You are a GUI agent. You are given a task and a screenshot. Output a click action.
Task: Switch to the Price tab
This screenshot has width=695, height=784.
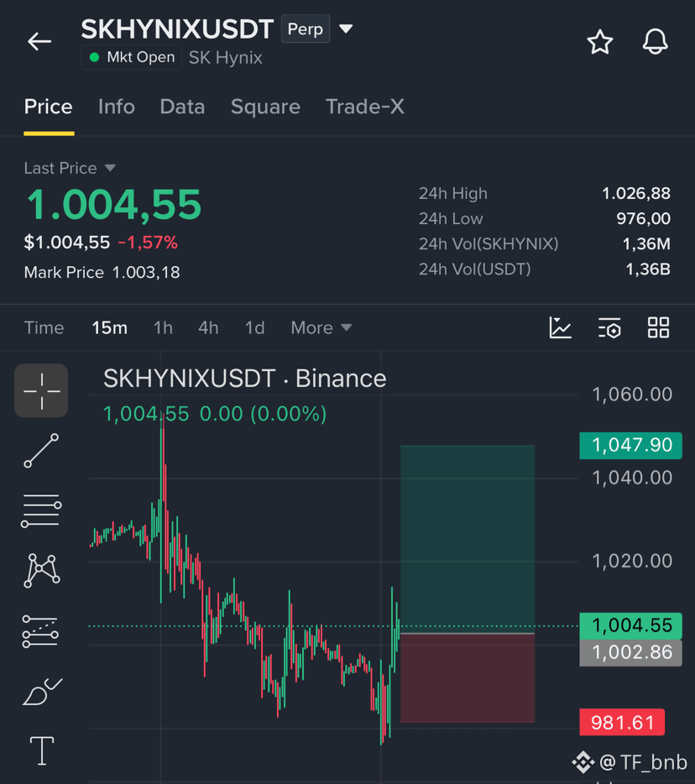[x=49, y=107]
